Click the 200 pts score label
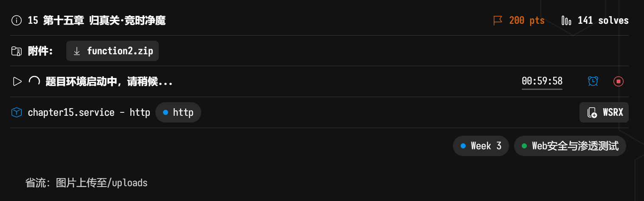The image size is (644, 201). [x=526, y=20]
